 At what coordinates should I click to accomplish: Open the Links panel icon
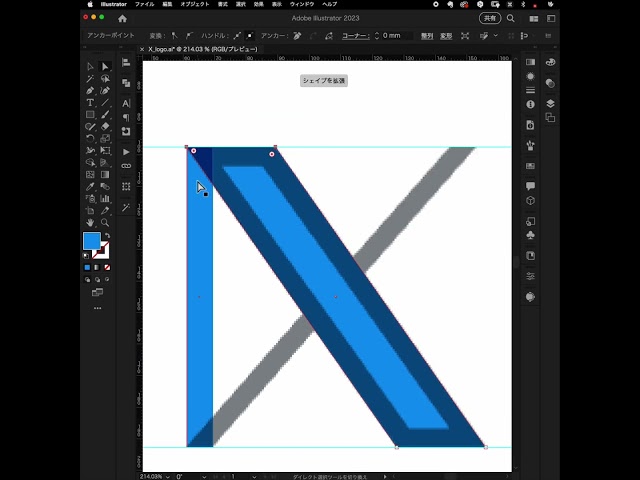point(126,166)
